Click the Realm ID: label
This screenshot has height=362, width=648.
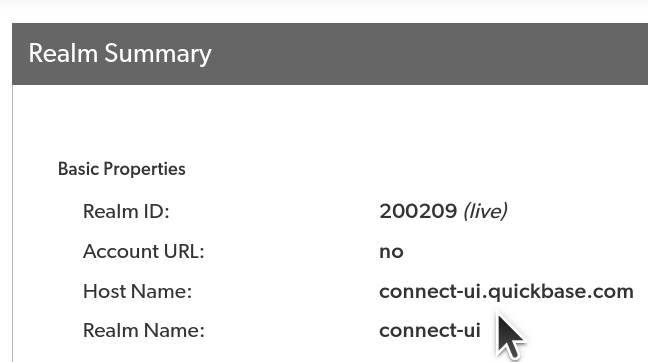pos(126,212)
